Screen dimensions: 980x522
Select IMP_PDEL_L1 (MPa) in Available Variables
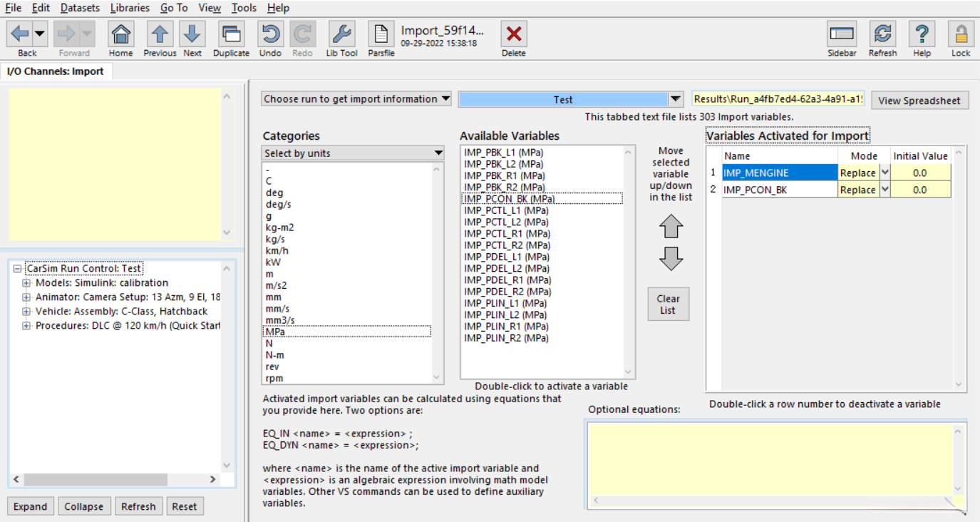click(x=506, y=257)
